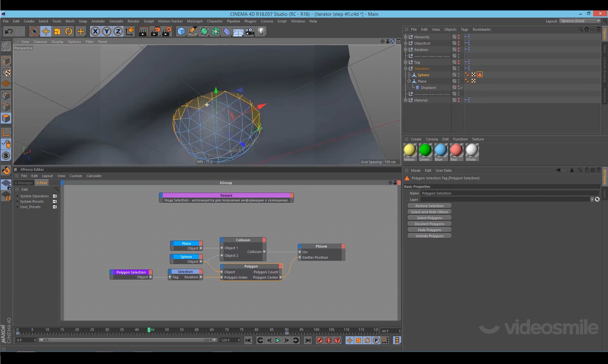Collapse the Selection null object
This screenshot has height=364, width=608.
tap(405, 69)
